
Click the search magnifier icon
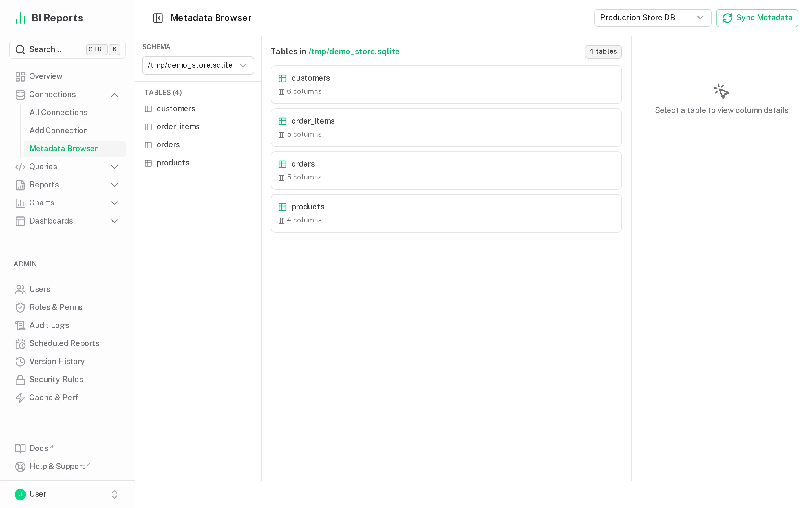[20, 49]
